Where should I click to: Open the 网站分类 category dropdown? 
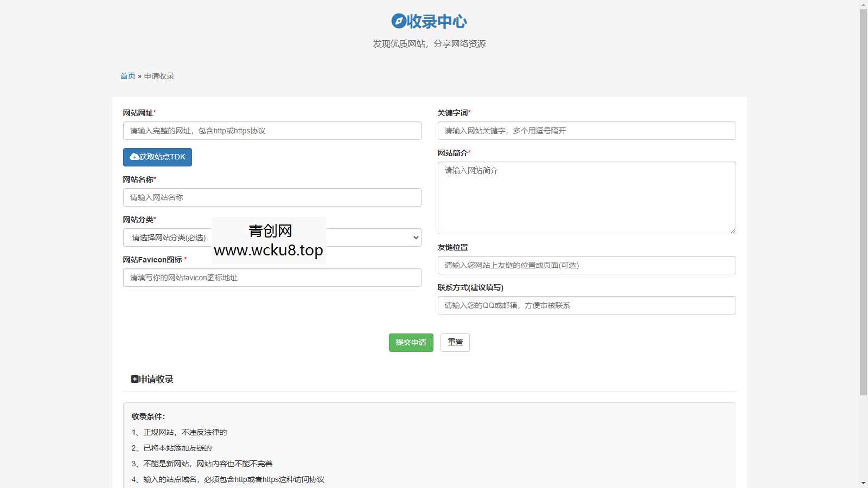point(271,237)
